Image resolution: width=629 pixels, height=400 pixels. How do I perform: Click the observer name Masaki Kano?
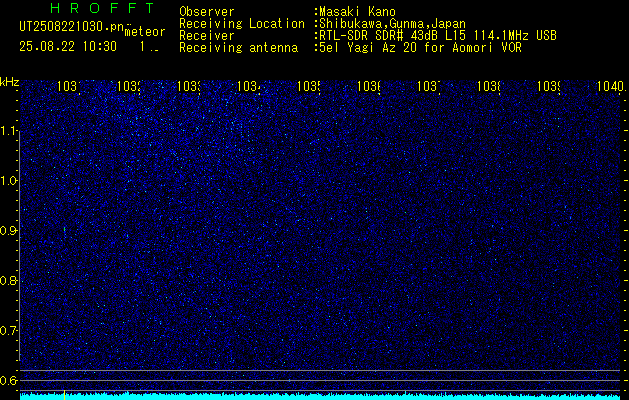357,12
